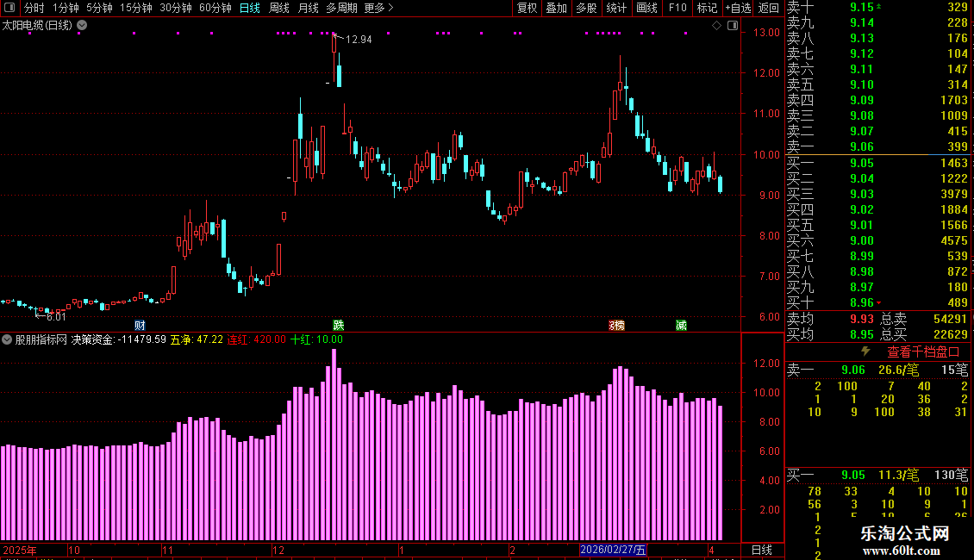Click the 卖均 average value 9.93
The image size is (974, 560).
(x=862, y=319)
